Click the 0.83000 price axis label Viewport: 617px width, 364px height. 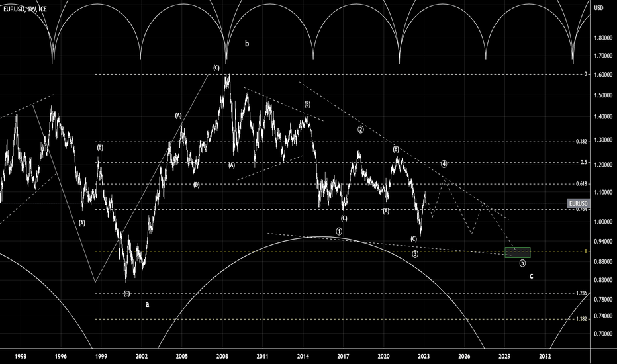[x=603, y=280]
